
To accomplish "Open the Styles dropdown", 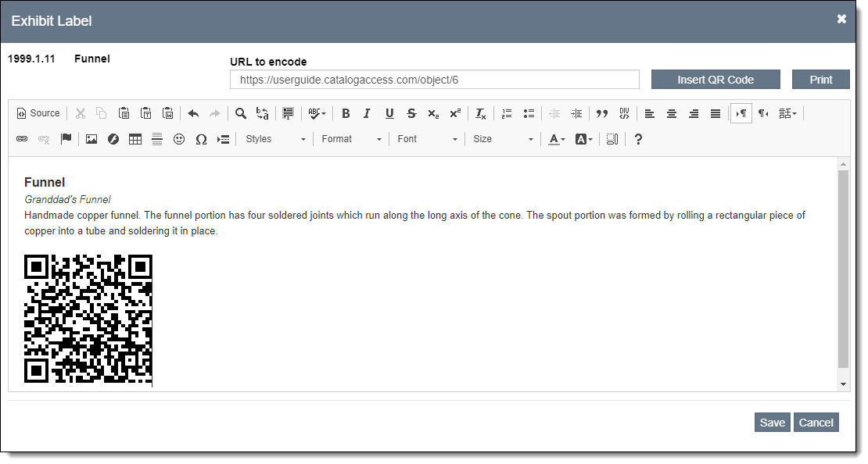I will [275, 139].
